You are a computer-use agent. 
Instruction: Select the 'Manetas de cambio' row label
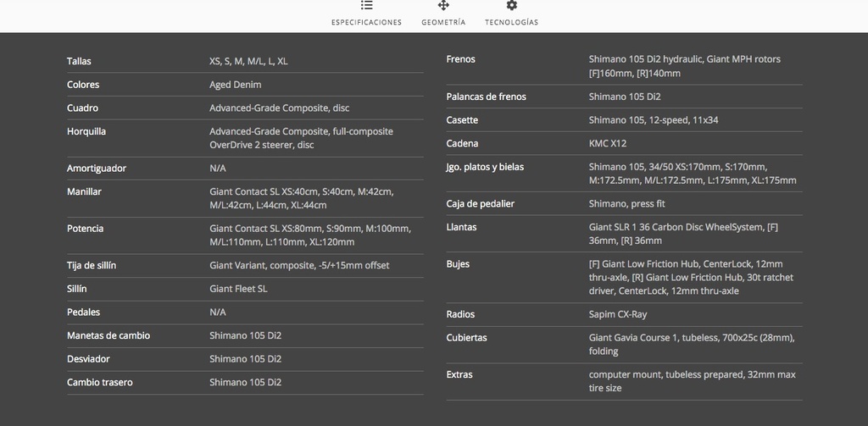pyautogui.click(x=108, y=335)
